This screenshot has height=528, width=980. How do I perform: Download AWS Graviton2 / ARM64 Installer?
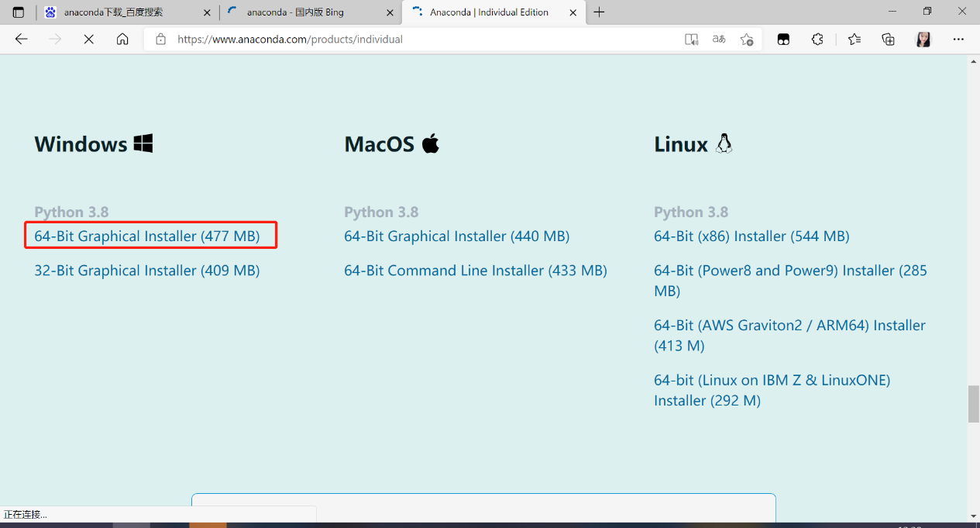click(789, 335)
